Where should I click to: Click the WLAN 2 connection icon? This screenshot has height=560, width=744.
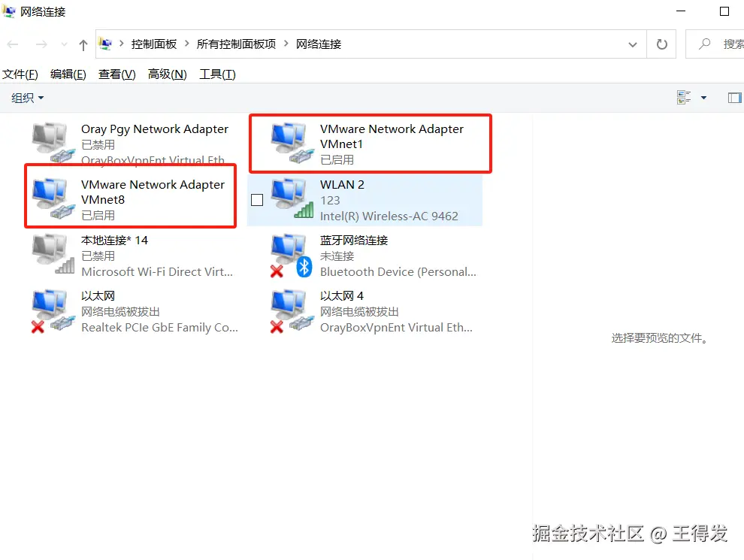pos(292,198)
